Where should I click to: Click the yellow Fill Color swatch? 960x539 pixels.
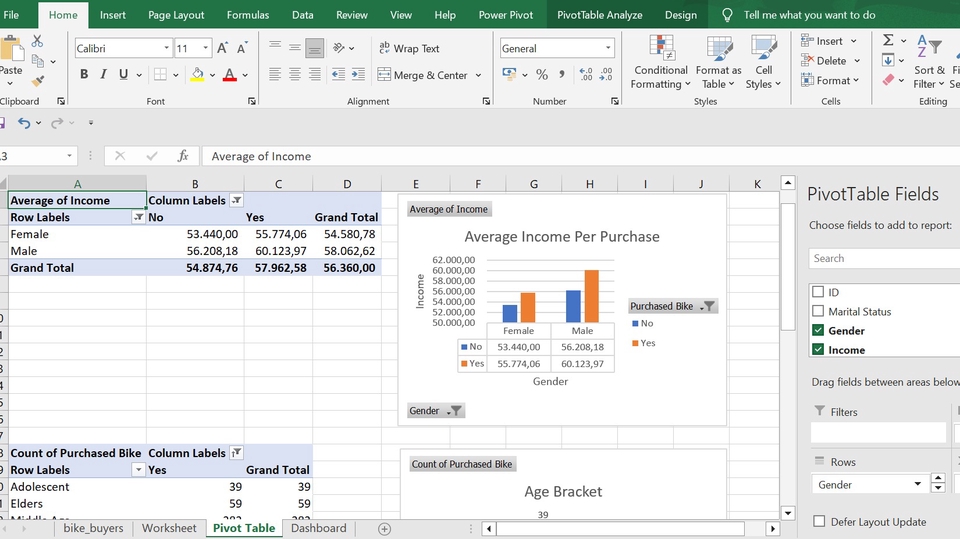(197, 75)
